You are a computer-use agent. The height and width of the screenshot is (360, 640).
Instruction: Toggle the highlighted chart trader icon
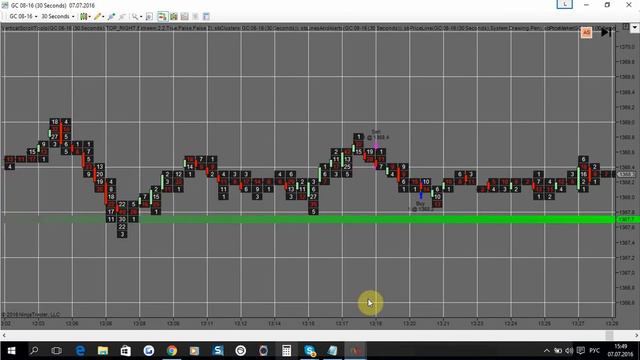pos(162,16)
